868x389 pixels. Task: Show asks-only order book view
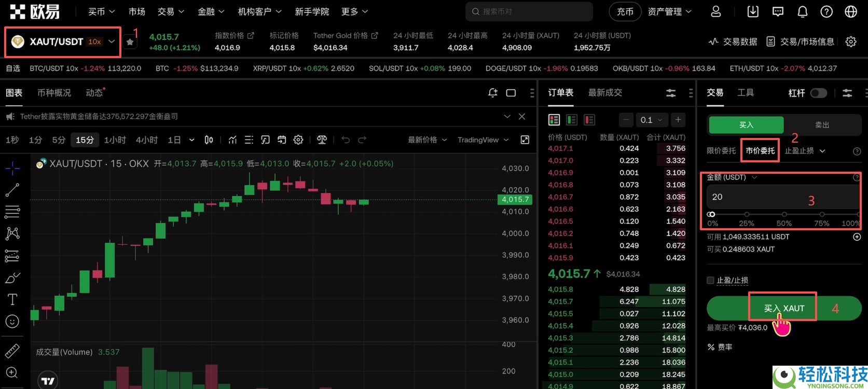click(589, 120)
